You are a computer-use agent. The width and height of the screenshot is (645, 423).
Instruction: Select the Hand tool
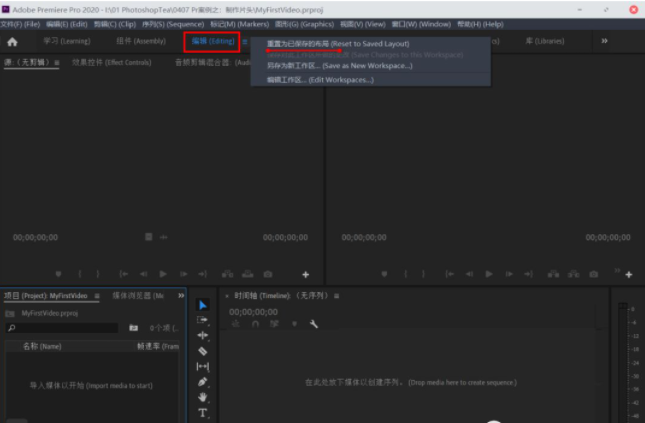click(203, 397)
